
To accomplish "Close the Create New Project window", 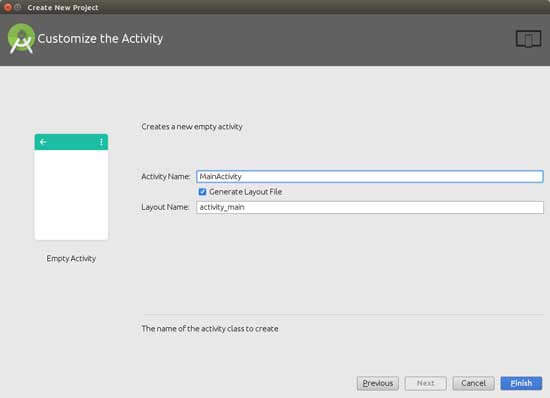I will tap(7, 7).
